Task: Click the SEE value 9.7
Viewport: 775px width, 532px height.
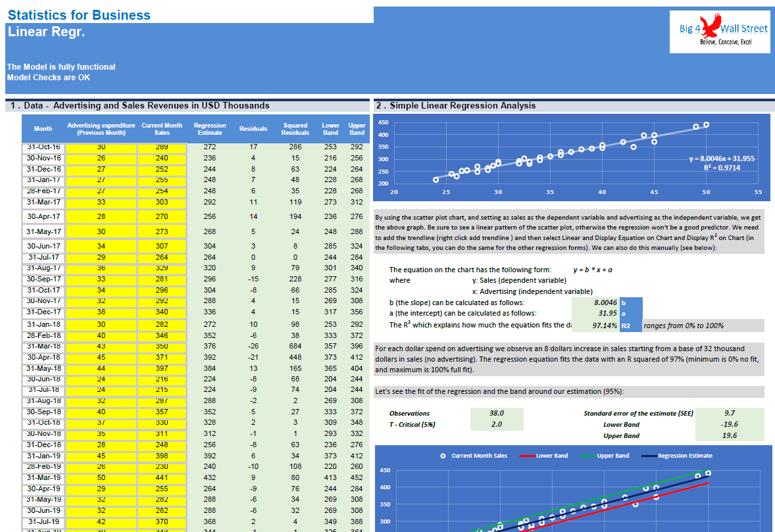Action: click(730, 413)
